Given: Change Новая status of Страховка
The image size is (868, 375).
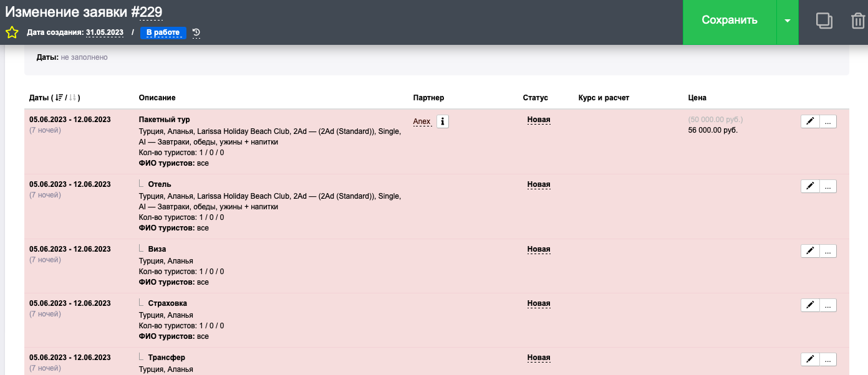Looking at the screenshot, I should [539, 303].
